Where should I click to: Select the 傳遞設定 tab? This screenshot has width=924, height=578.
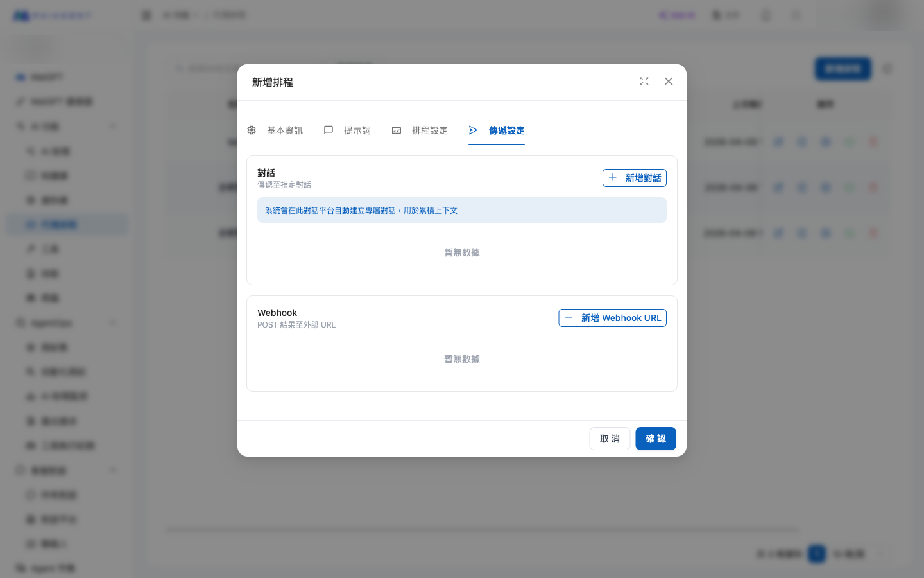(497, 130)
